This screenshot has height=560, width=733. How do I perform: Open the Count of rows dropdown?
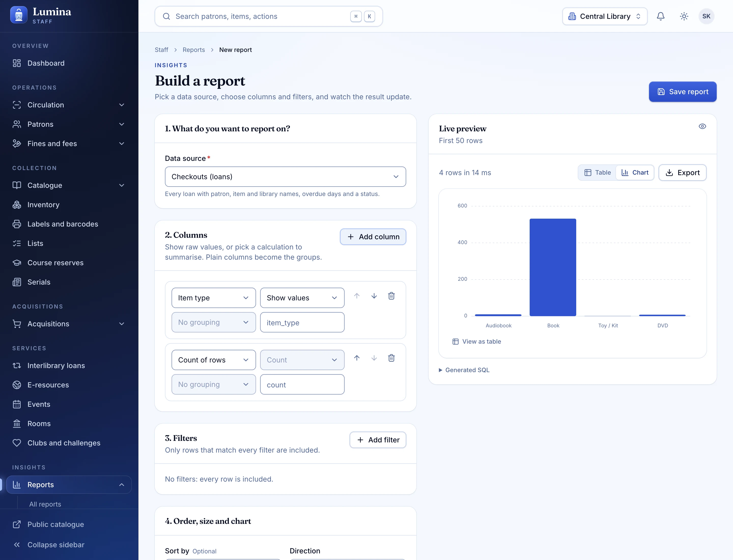(213, 360)
